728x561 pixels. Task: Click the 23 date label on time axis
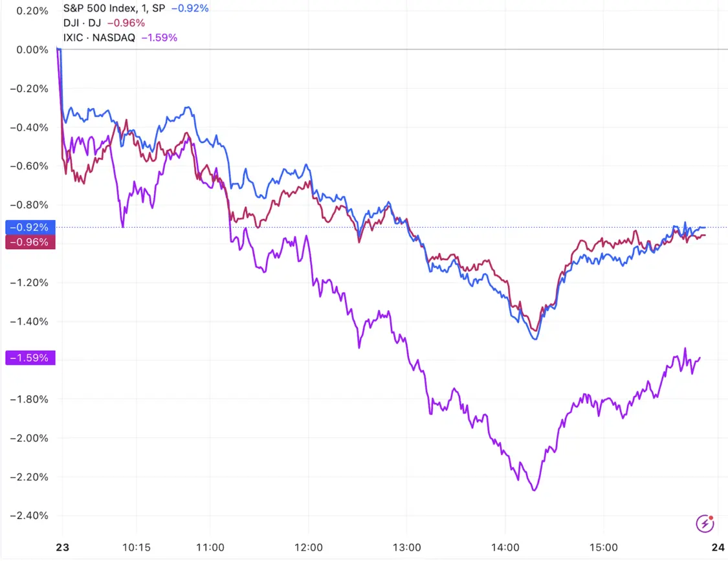coord(63,547)
